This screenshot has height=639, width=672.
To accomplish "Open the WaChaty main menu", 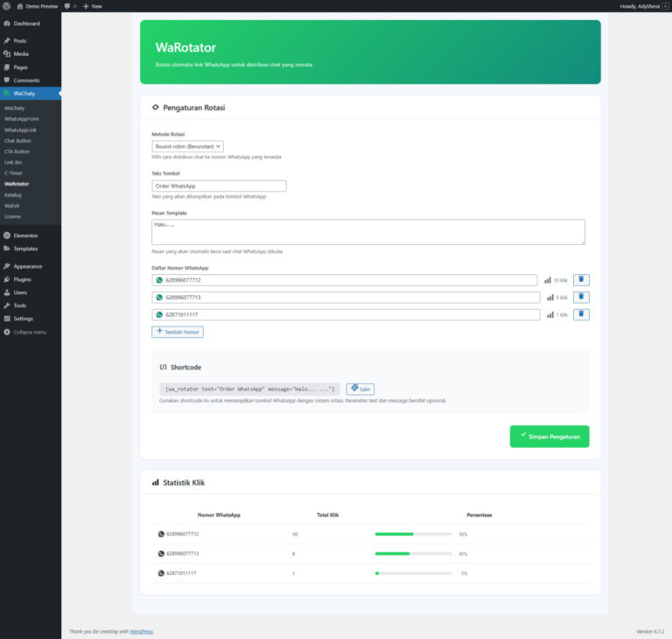I will click(31, 94).
